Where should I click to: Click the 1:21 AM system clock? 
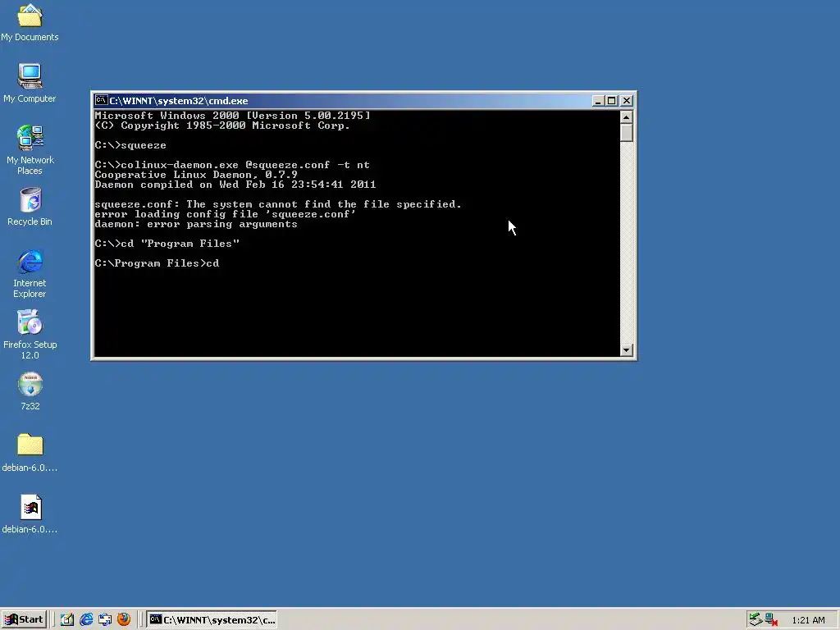coord(808,620)
